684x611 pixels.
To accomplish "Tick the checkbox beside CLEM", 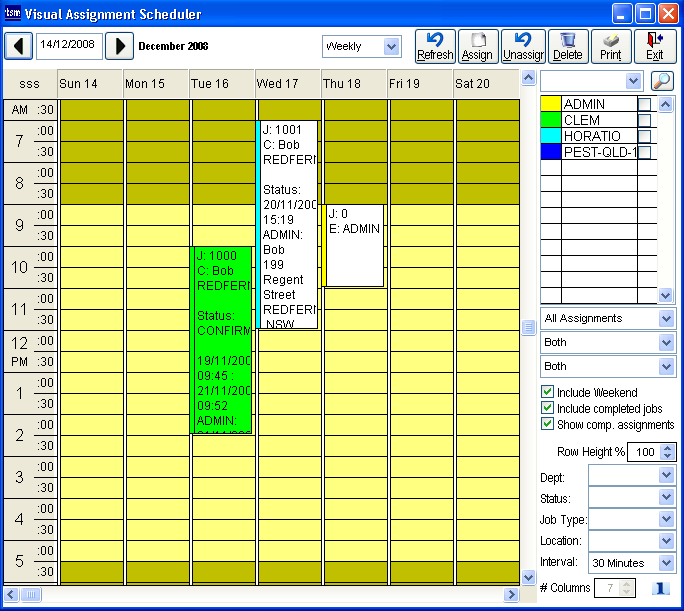I will coord(645,121).
